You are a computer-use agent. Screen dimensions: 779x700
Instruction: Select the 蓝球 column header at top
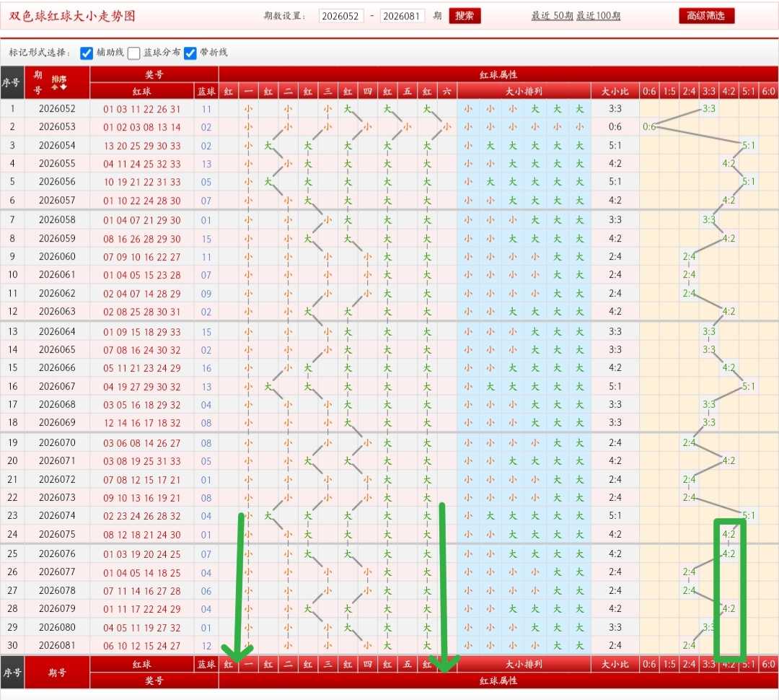click(206, 92)
